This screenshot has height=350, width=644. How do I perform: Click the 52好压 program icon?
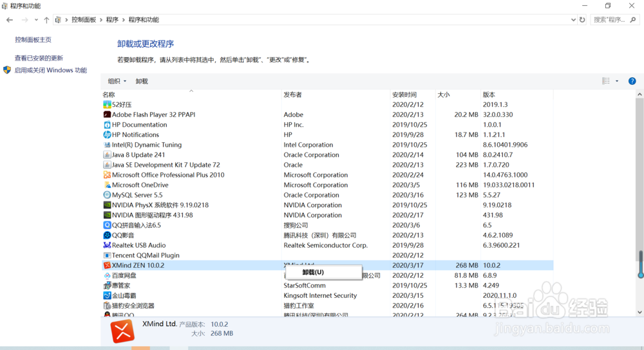107,105
